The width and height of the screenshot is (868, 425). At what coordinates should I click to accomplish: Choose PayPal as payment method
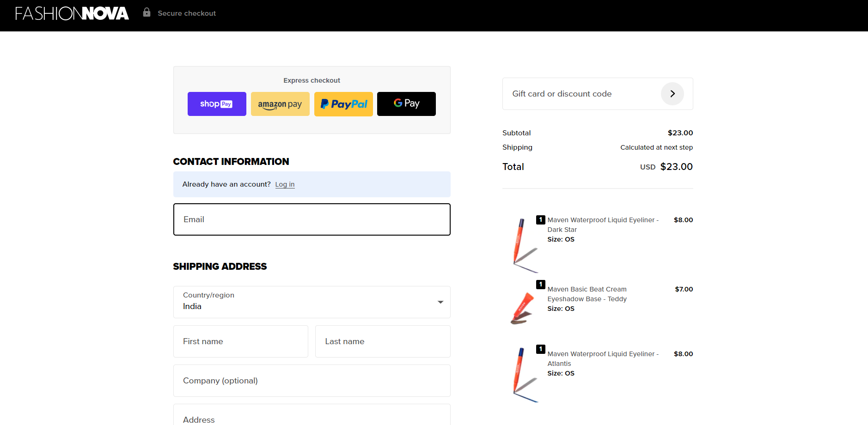(343, 103)
